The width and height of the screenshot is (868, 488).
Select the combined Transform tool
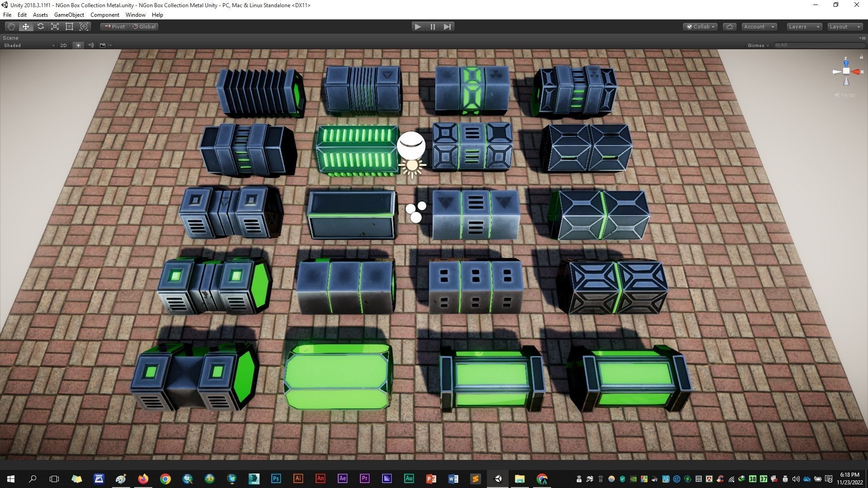84,27
